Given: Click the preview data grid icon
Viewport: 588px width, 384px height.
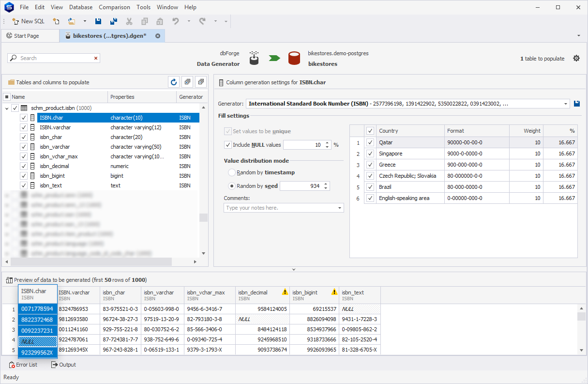Looking at the screenshot, I should 9,280.
